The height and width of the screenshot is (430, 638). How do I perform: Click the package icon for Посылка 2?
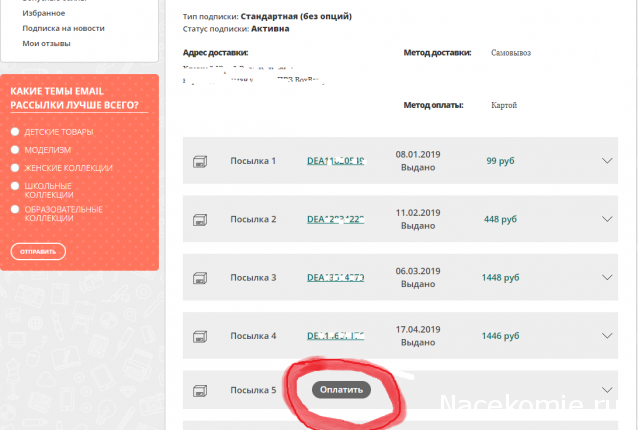(x=199, y=219)
